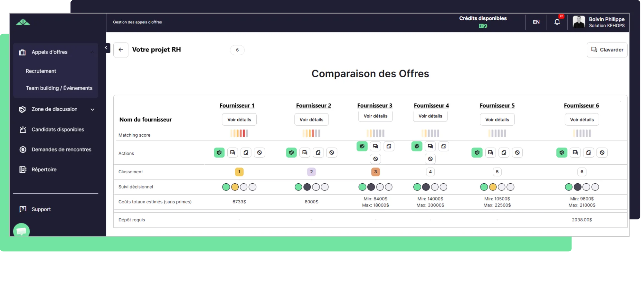Open the Recrutement menu item
Screen dimensions: 644x298
coord(41,71)
